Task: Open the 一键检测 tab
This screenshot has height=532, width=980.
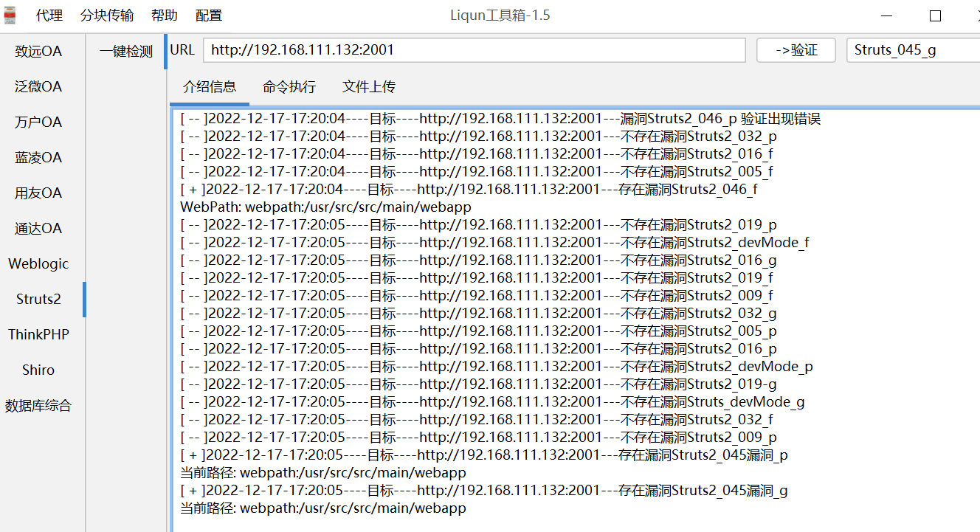Action: [x=126, y=52]
